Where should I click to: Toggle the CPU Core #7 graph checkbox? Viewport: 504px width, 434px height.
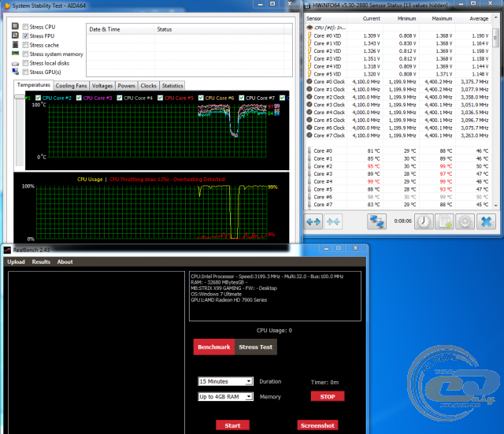point(242,98)
